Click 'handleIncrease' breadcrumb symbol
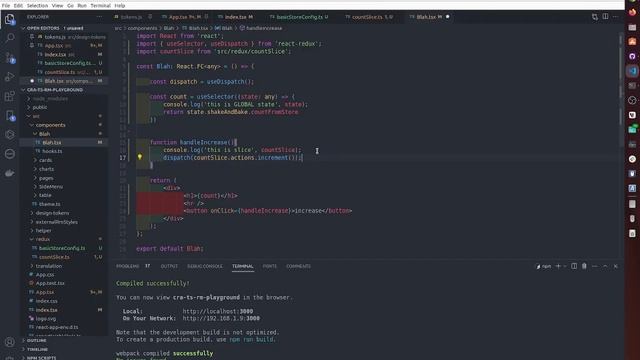The width and height of the screenshot is (640, 360). (x=264, y=28)
